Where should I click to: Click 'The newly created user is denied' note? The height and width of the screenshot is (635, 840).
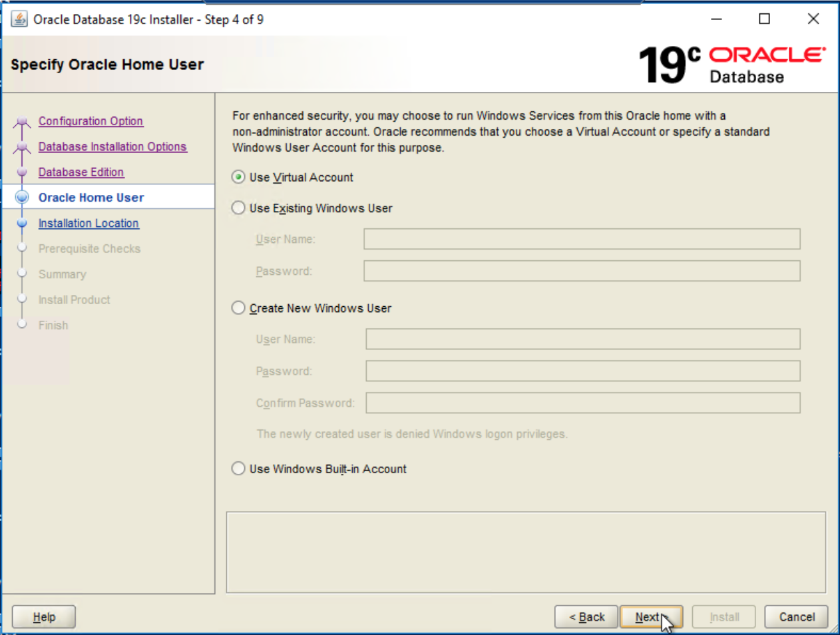[412, 434]
